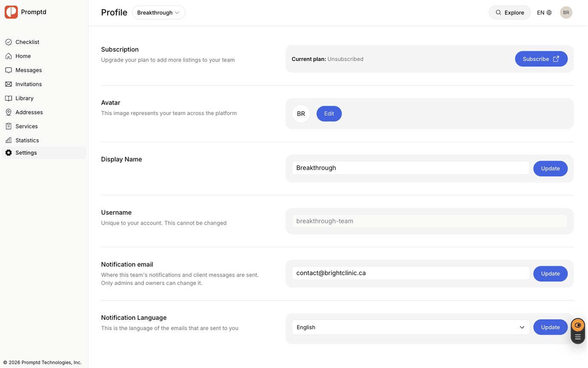The height and width of the screenshot is (368, 588).
Task: Click the Promptd brand name
Action: [34, 12]
